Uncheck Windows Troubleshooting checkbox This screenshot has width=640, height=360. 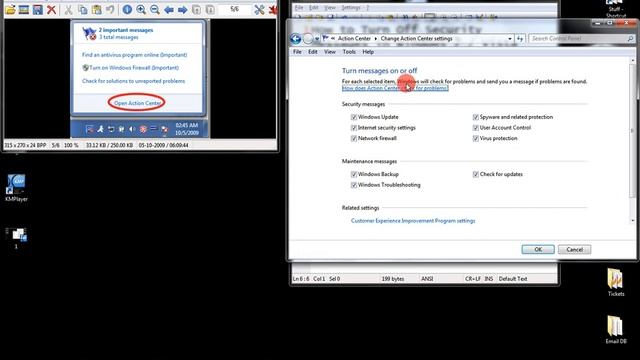(354, 185)
